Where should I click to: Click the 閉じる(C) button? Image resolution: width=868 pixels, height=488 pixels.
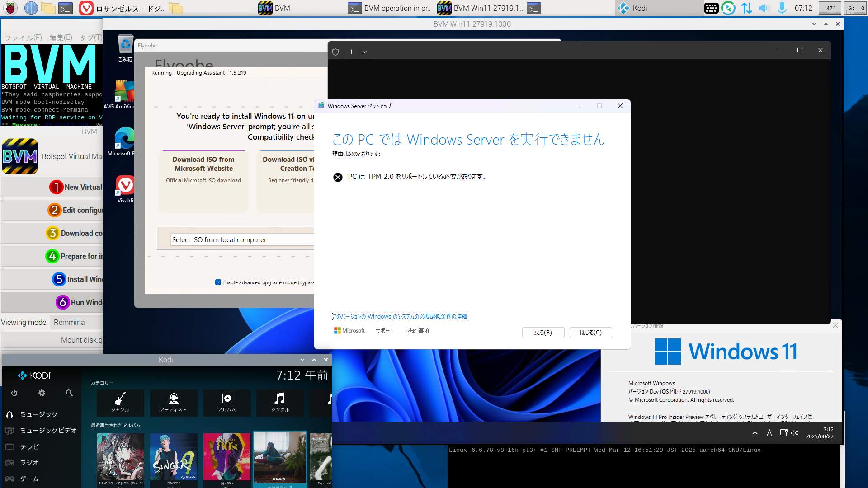[x=590, y=333]
